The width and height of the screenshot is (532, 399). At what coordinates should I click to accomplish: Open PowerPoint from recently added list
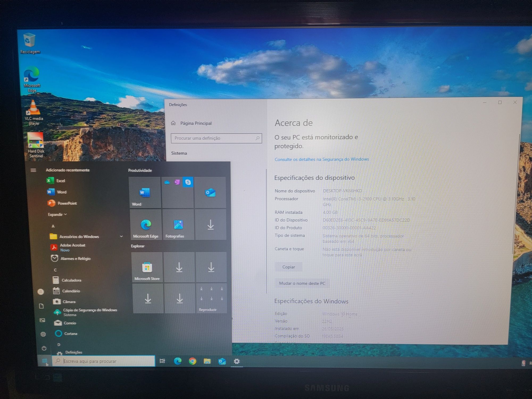62,203
